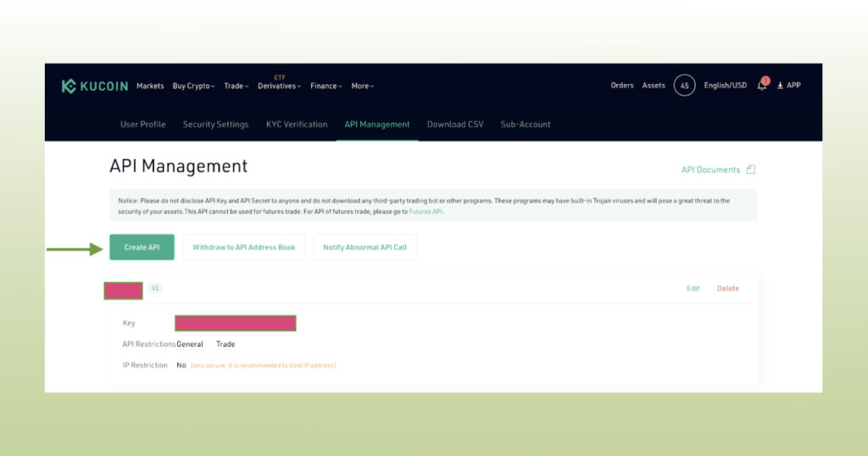Open the Markets menu
Image resolution: width=868 pixels, height=456 pixels.
click(x=150, y=86)
